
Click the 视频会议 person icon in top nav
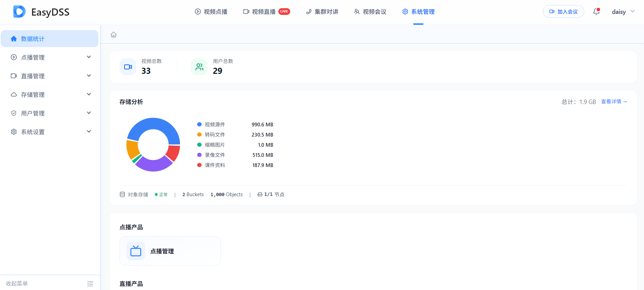357,12
